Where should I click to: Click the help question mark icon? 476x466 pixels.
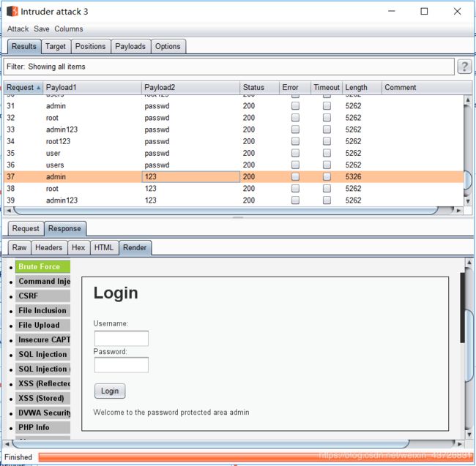(x=464, y=67)
